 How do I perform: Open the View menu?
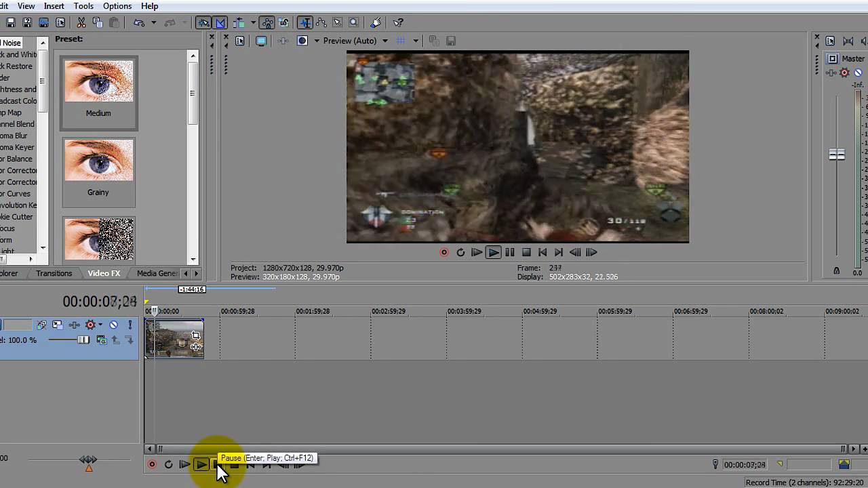click(26, 6)
